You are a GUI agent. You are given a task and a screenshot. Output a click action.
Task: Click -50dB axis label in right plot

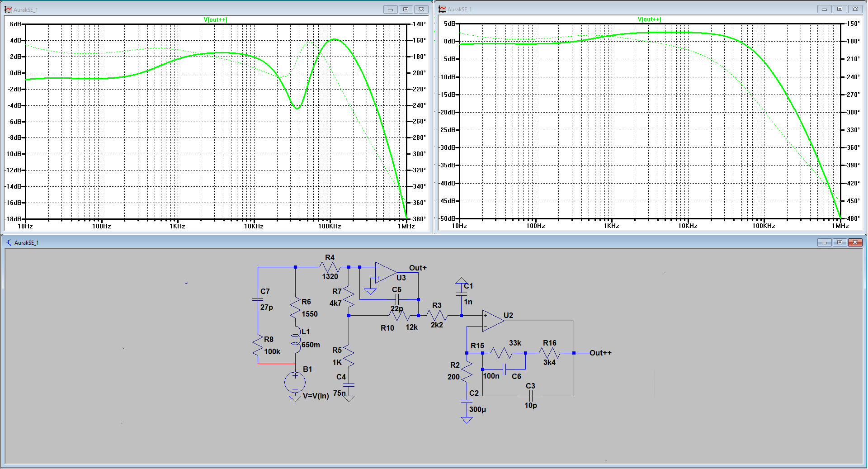[448, 218]
